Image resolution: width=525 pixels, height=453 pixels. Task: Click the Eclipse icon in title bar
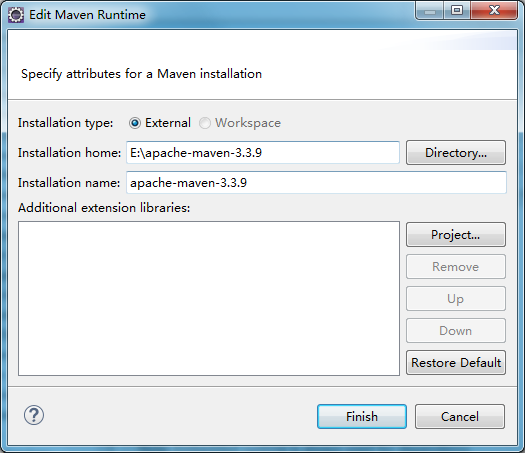point(16,15)
